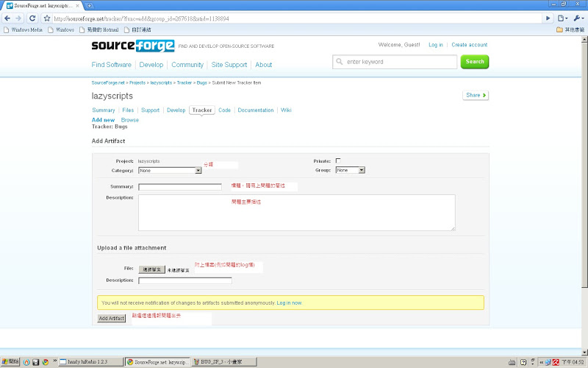Click the magnifier icon in search box
Viewport: 588px width, 368px height.
(x=340, y=62)
